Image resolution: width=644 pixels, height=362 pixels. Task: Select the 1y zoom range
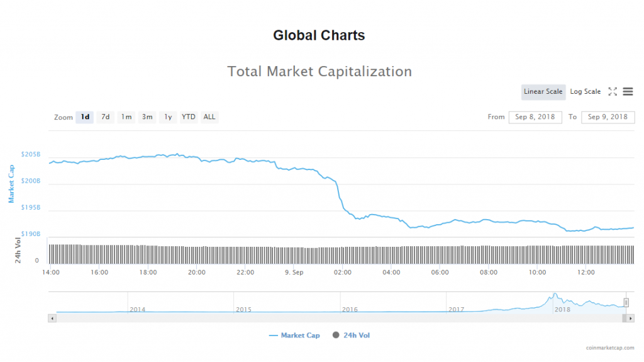tap(168, 117)
